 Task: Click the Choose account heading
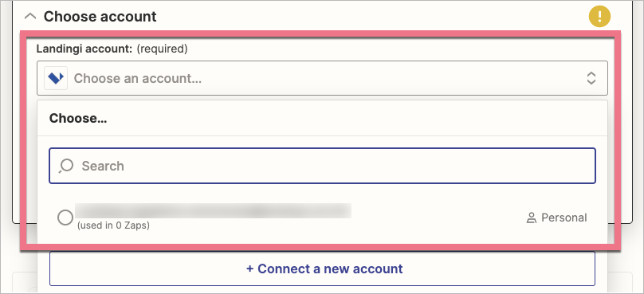pyautogui.click(x=100, y=17)
